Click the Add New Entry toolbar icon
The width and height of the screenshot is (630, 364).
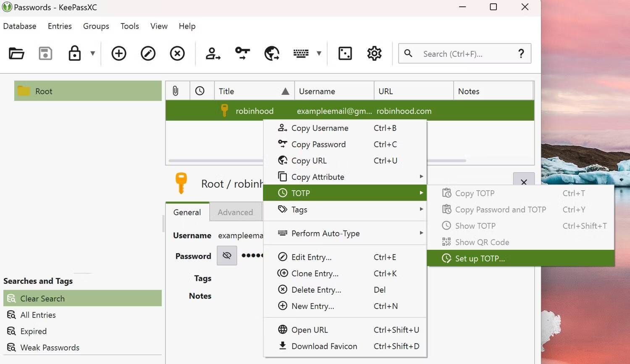click(119, 54)
